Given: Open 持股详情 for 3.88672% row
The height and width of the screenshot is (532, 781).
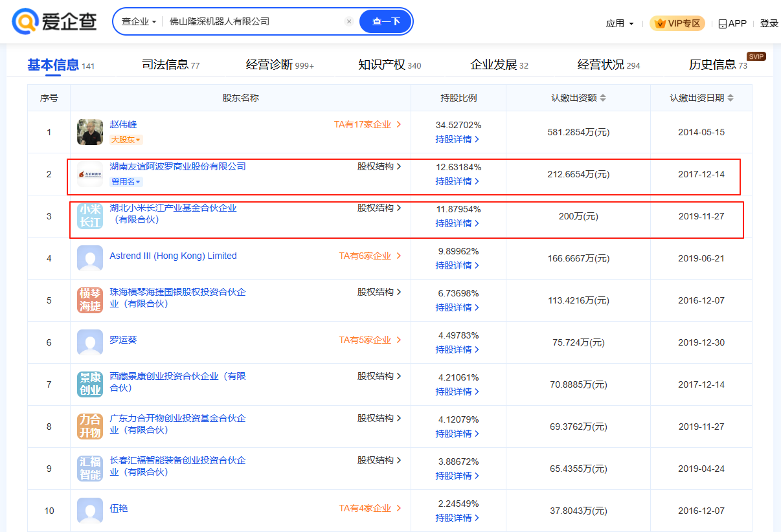Looking at the screenshot, I should 458,476.
